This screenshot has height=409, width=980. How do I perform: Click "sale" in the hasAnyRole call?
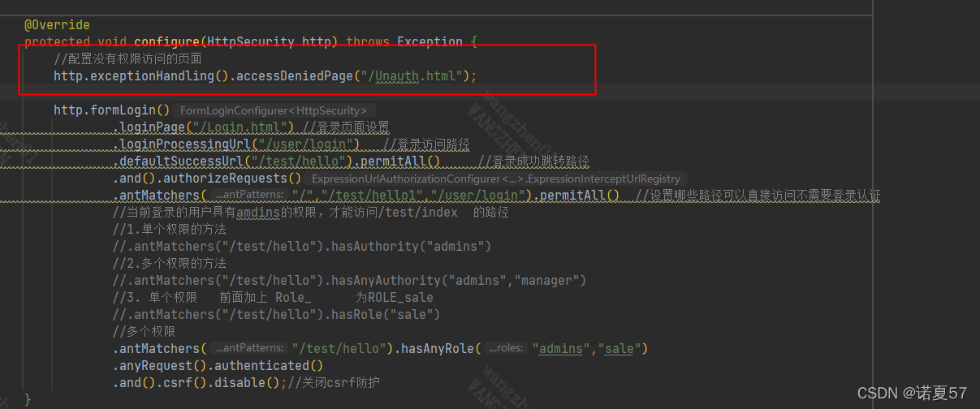click(x=619, y=349)
